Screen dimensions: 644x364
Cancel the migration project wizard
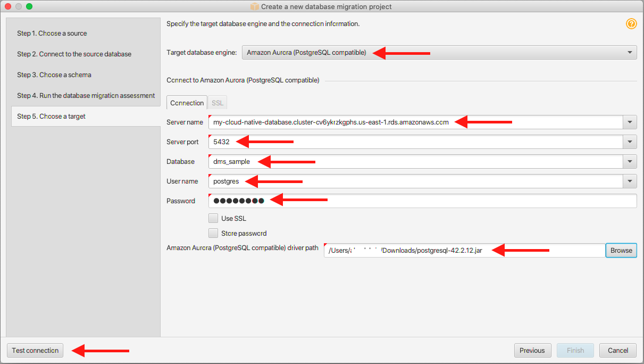pyautogui.click(x=617, y=350)
